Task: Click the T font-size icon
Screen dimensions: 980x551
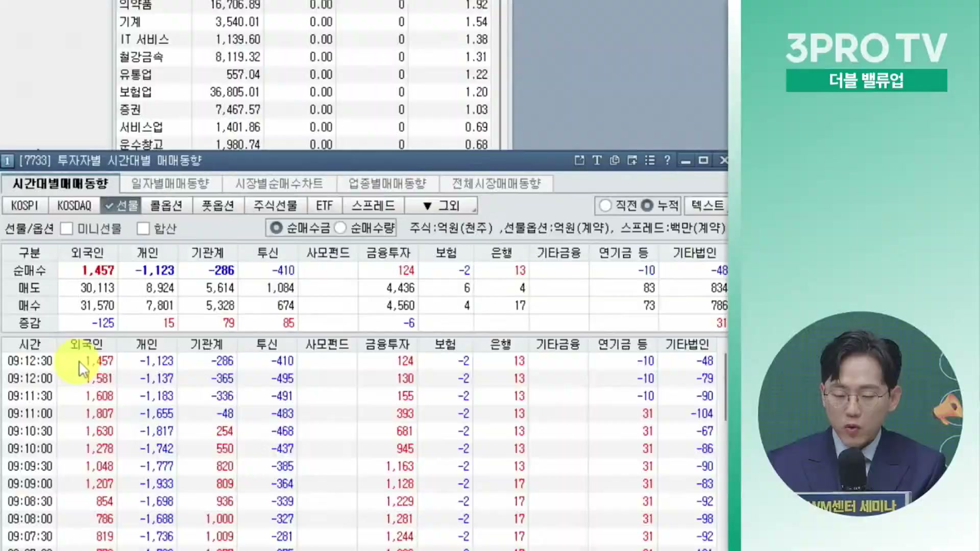Action: (597, 161)
